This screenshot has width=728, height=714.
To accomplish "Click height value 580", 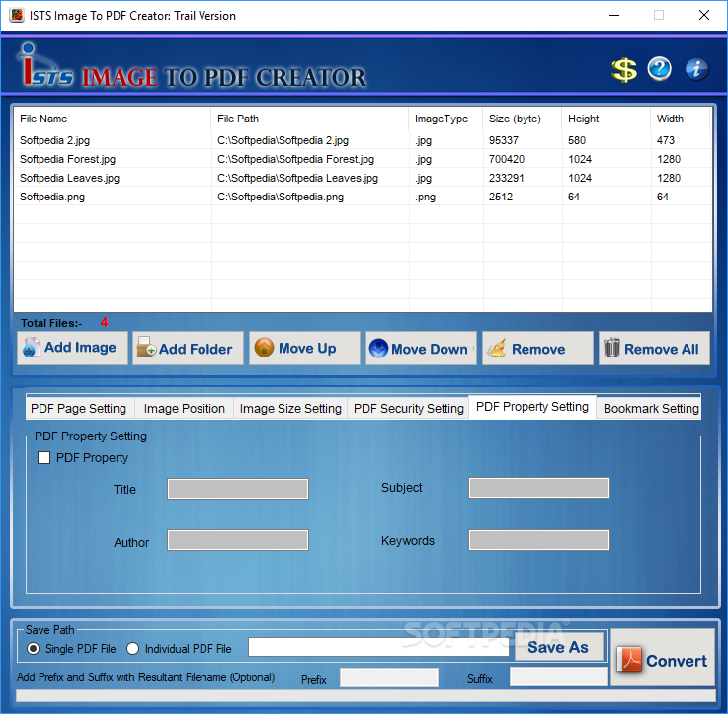I will coord(577,140).
